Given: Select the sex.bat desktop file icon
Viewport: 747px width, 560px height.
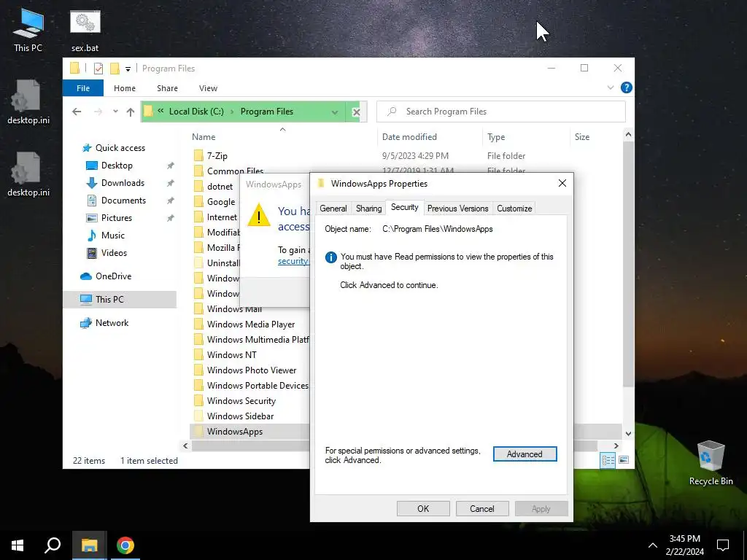Looking at the screenshot, I should click(x=85, y=30).
